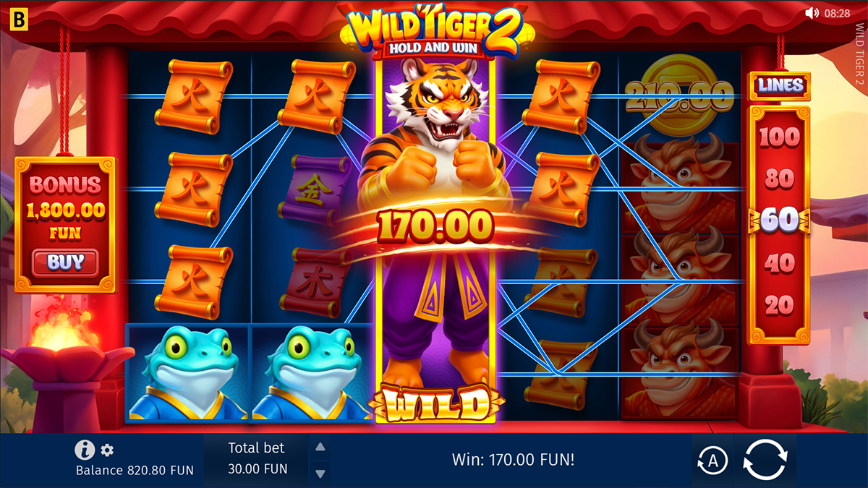This screenshot has width=868, height=488.
Task: Increase total bet with the up arrow
Action: [320, 446]
